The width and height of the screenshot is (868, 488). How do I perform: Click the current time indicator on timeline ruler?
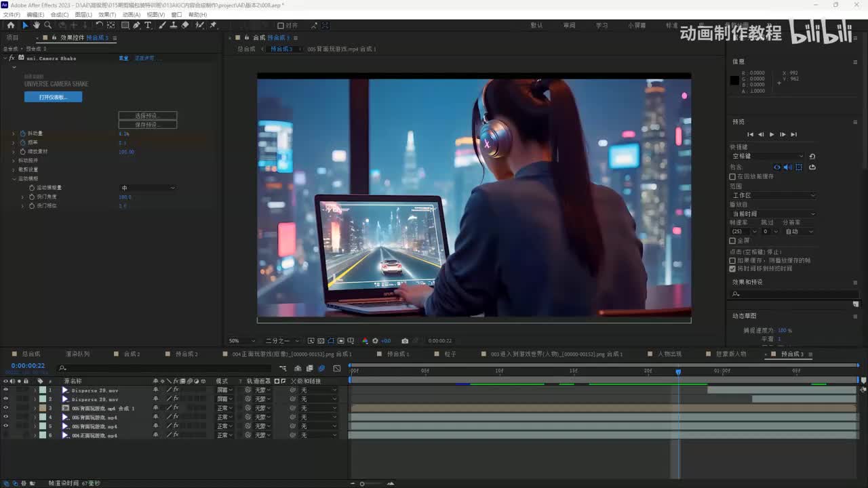click(x=677, y=371)
